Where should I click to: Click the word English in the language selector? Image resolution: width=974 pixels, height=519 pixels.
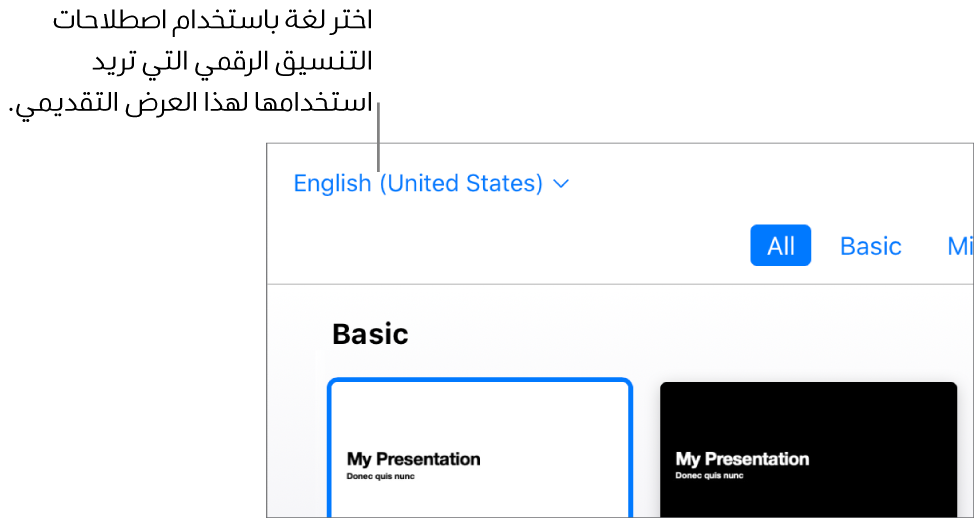click(x=332, y=184)
